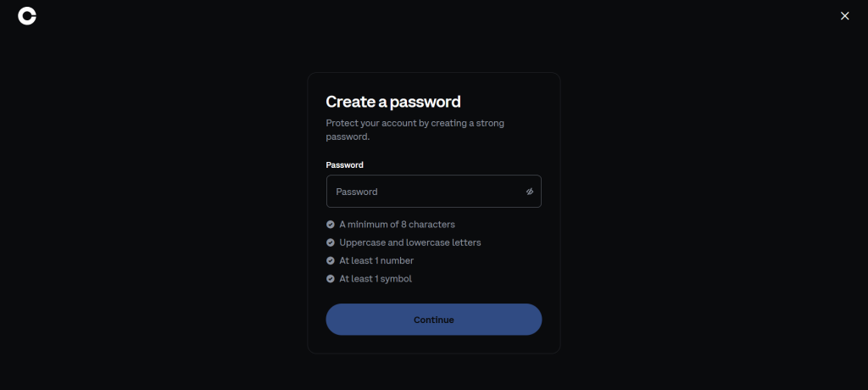Click the "Uppercase and lowercase letters" text

pyautogui.click(x=409, y=242)
